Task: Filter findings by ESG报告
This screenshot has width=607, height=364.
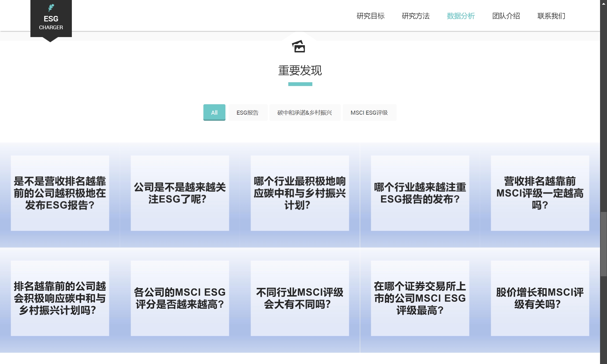Action: 247,112
